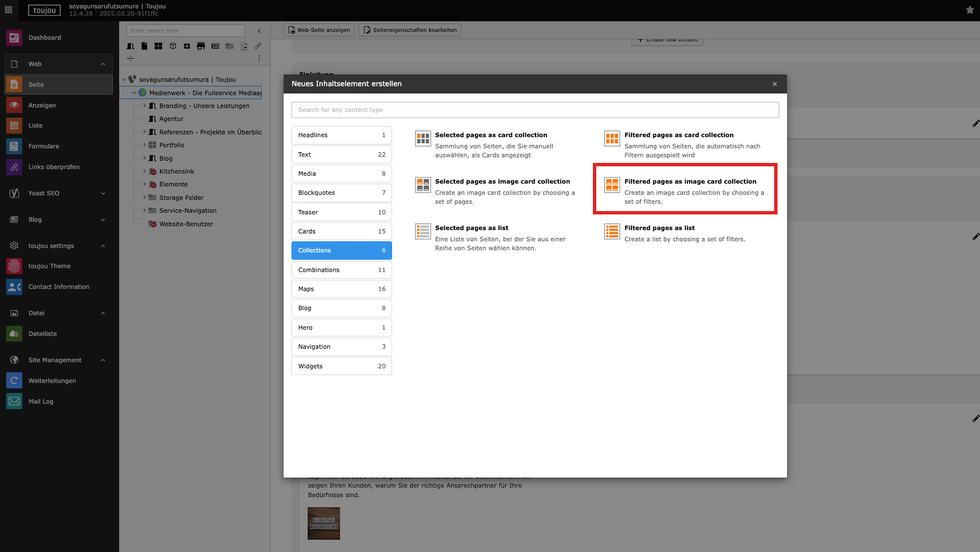Click the Dashboard module icon
The width and height of the screenshot is (980, 552).
point(14,38)
